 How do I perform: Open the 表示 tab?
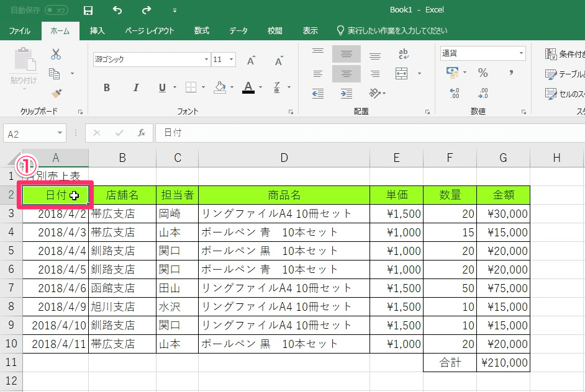tap(310, 31)
